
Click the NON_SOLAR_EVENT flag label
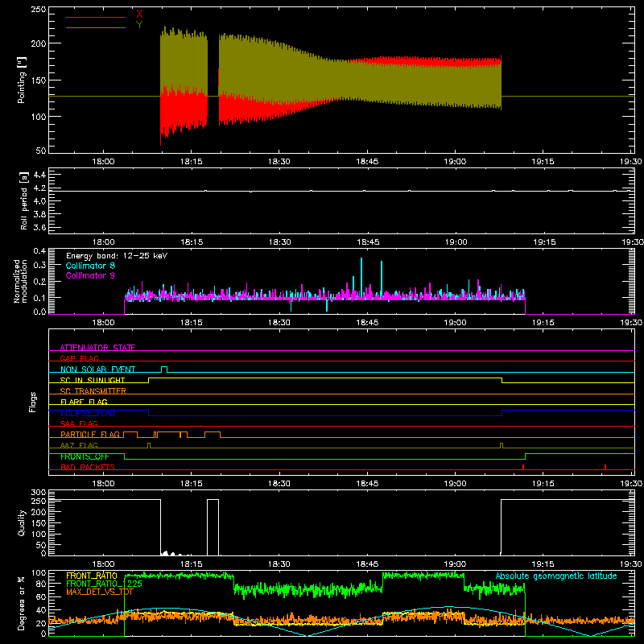click(97, 369)
